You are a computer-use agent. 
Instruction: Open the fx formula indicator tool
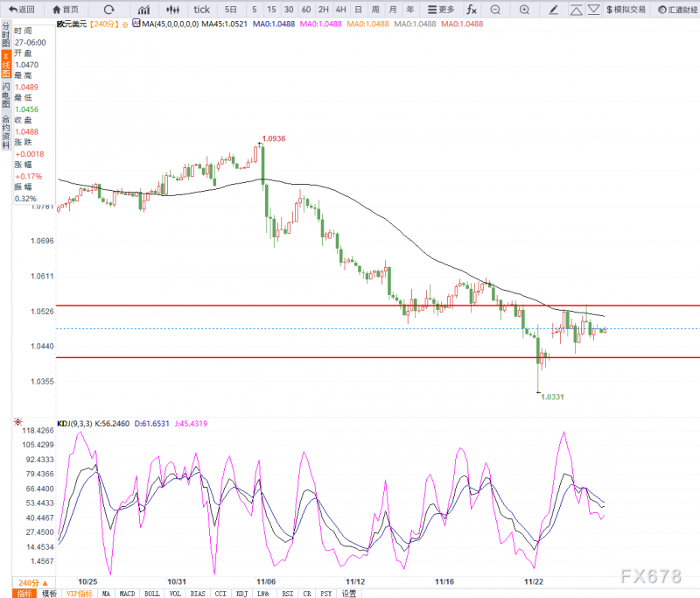[x=472, y=10]
